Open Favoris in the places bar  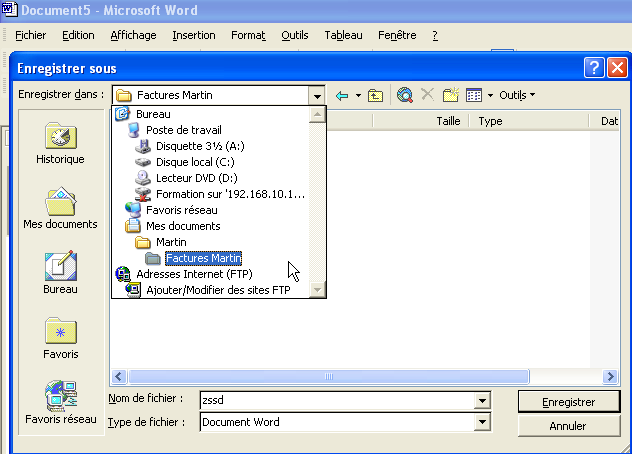click(60, 338)
